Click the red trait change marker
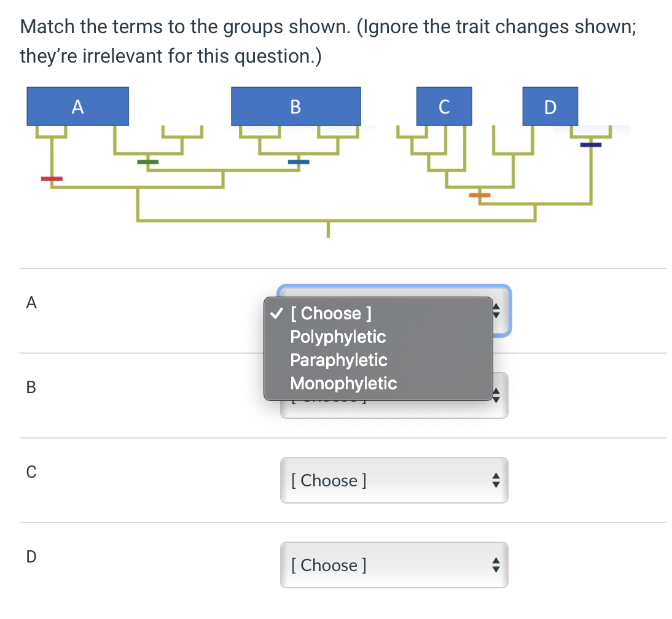This screenshot has height=619, width=672. (52, 178)
